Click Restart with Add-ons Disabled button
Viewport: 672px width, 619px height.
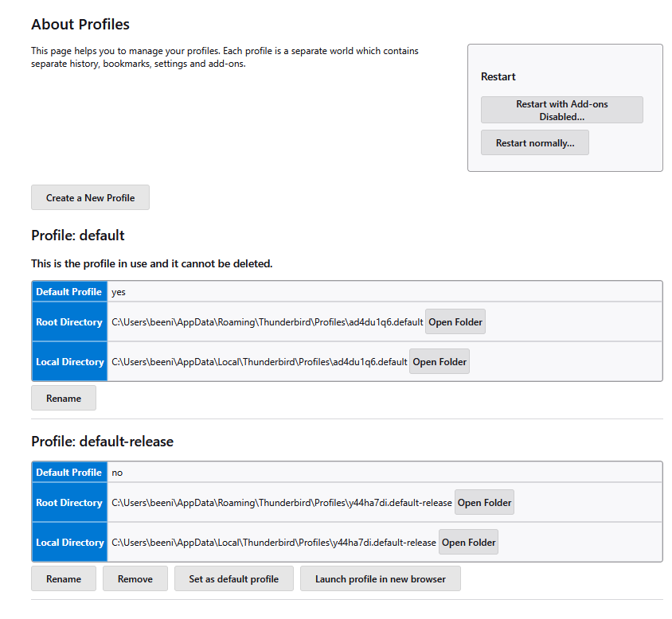561,110
